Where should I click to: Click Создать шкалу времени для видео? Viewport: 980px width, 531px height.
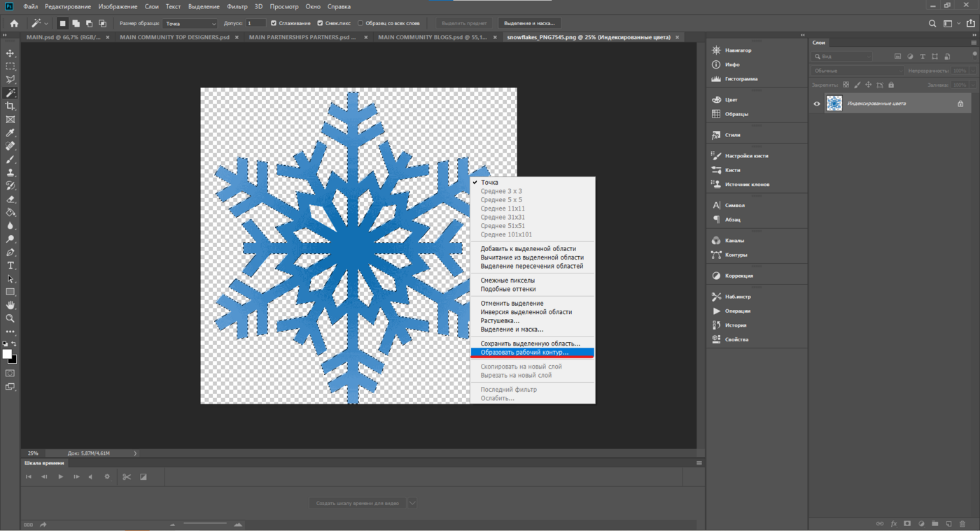358,503
